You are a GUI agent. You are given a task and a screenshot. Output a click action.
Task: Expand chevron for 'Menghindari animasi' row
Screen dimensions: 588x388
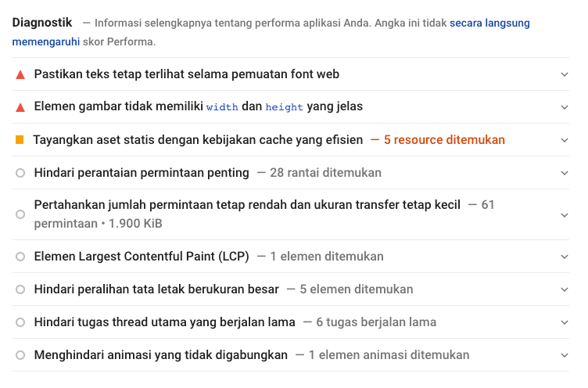click(x=565, y=355)
